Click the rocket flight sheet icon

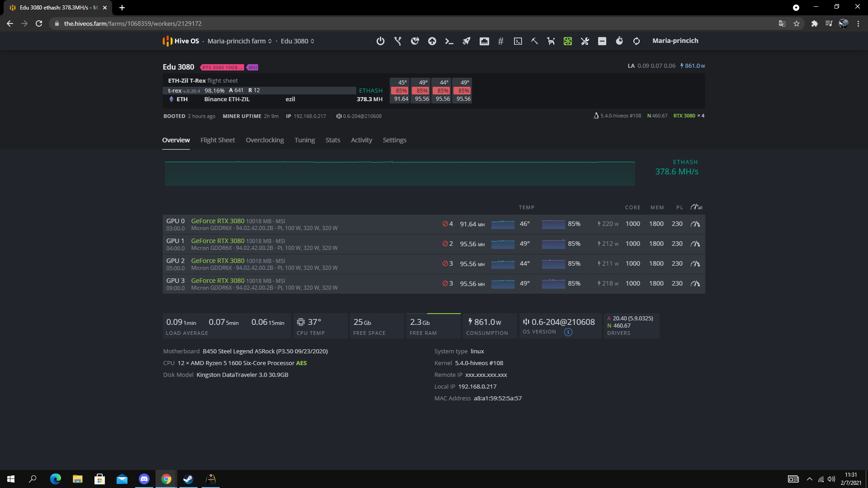[x=466, y=41]
